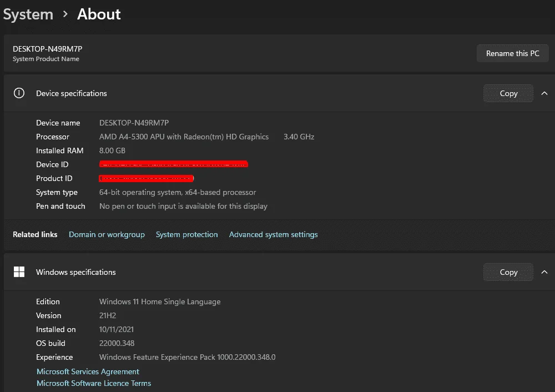Select Device name value DESKTOP-N49RM7P

[134, 123]
